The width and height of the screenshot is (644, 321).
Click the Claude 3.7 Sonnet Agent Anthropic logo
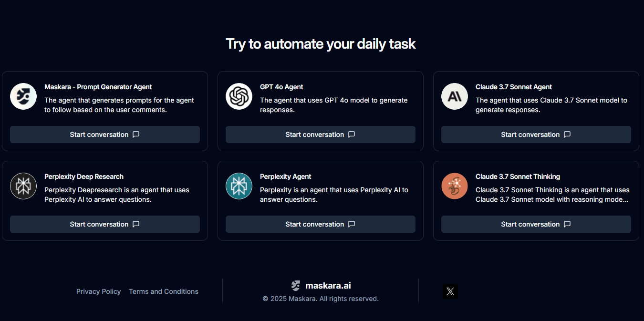click(x=455, y=96)
